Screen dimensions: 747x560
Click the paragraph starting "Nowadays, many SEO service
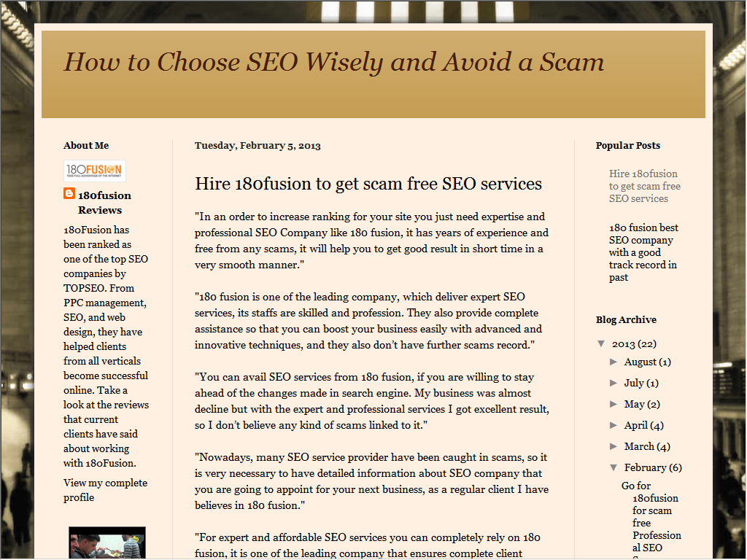(x=371, y=481)
